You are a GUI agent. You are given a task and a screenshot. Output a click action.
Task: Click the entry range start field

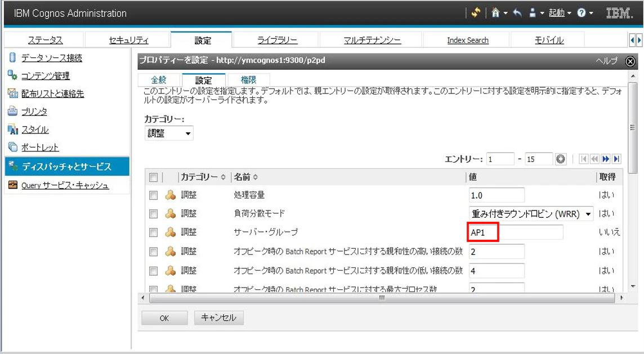[500, 159]
